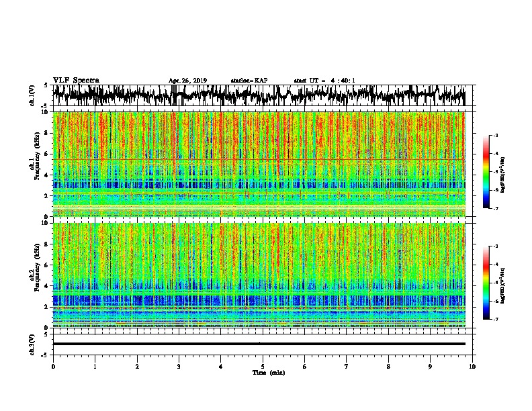
Task: Click time axis tick label "7"
Action: (x=347, y=367)
